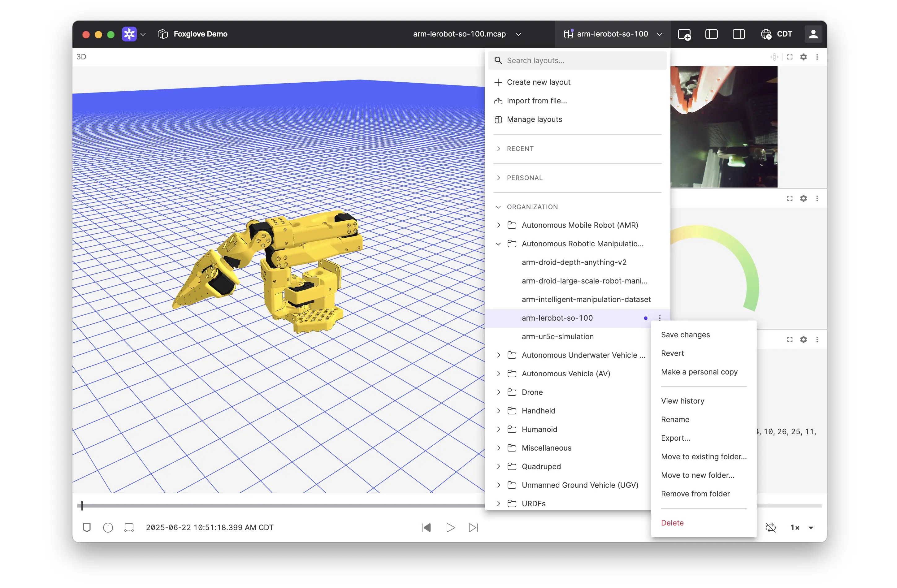Screen dimensions: 897x588
Task: Seek to previous frame
Action: pos(426,527)
